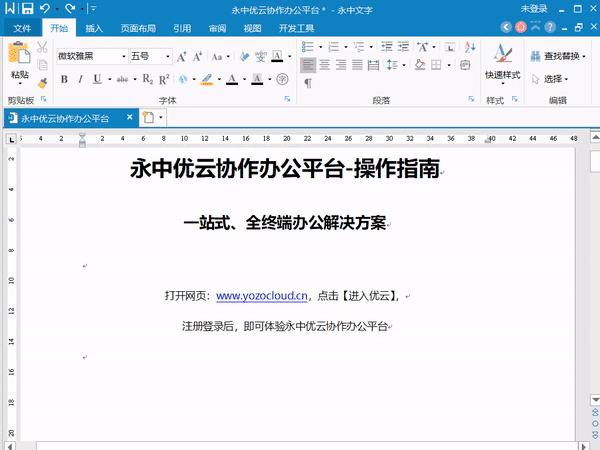Open the bullet list dropdown arrow
600x450 pixels.
coord(321,47)
